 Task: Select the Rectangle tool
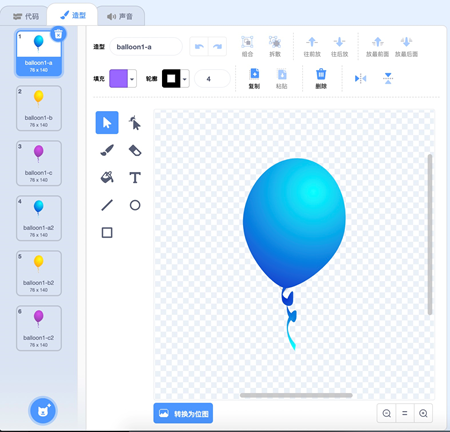[x=107, y=232]
